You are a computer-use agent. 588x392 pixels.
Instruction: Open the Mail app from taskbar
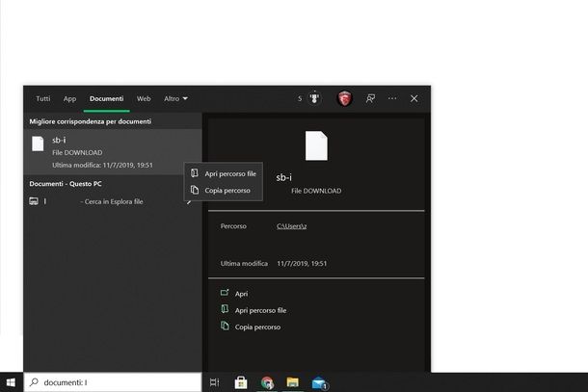(x=319, y=383)
